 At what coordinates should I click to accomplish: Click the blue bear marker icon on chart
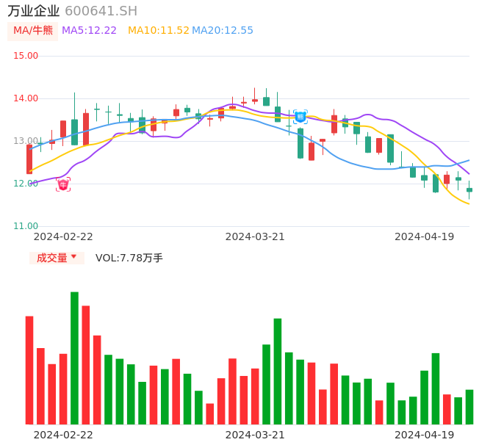click(x=300, y=116)
